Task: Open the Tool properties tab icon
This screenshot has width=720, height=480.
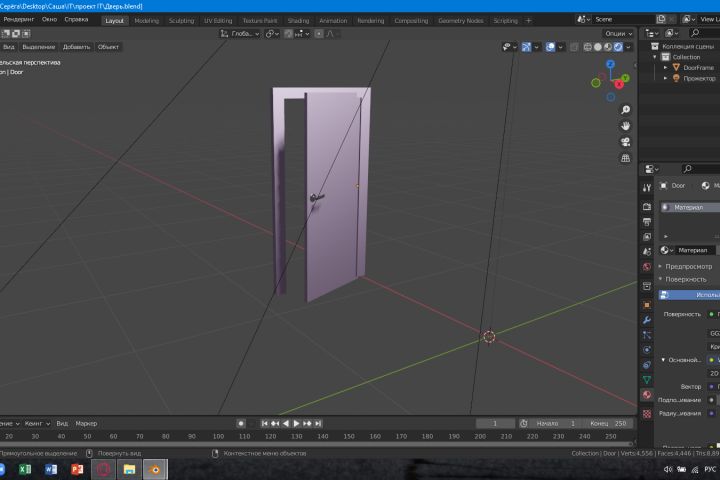Action: pyautogui.click(x=647, y=187)
